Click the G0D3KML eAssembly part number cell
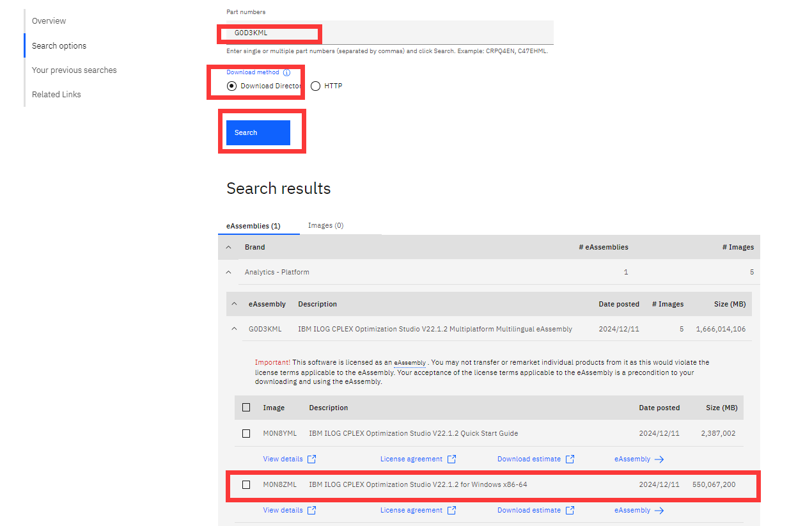Screen dimensions: 812x526 click(x=265, y=329)
